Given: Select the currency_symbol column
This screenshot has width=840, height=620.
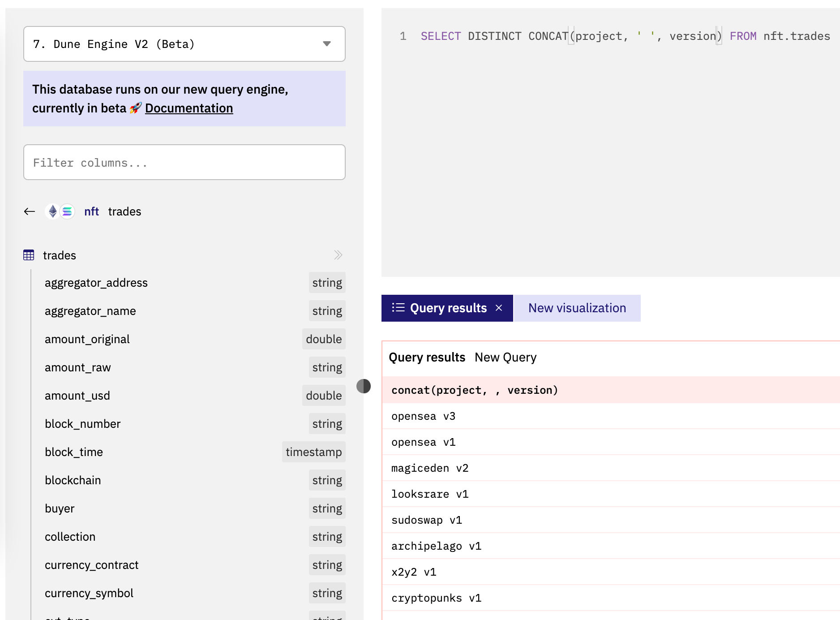Looking at the screenshot, I should pyautogui.click(x=89, y=593).
